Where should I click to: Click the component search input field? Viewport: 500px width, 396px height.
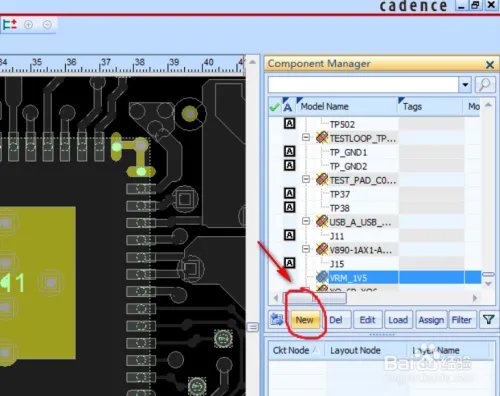pos(363,85)
